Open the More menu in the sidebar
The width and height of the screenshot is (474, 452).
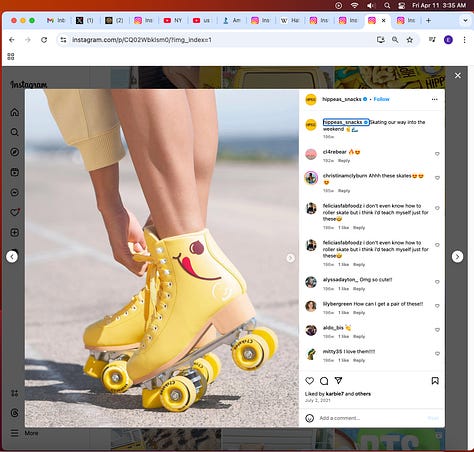pyautogui.click(x=24, y=433)
